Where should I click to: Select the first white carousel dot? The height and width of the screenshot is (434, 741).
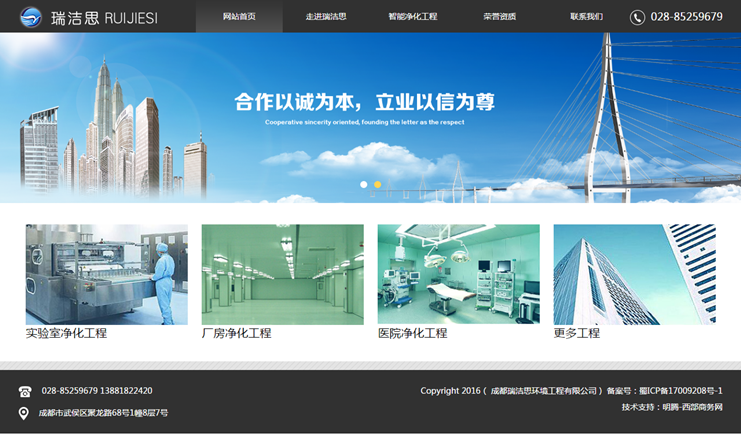click(x=364, y=185)
